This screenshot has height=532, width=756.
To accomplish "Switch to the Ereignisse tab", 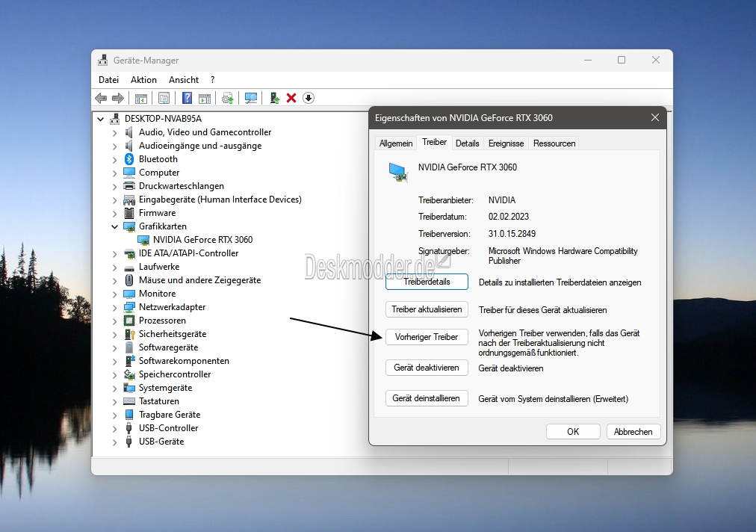I will [506, 143].
